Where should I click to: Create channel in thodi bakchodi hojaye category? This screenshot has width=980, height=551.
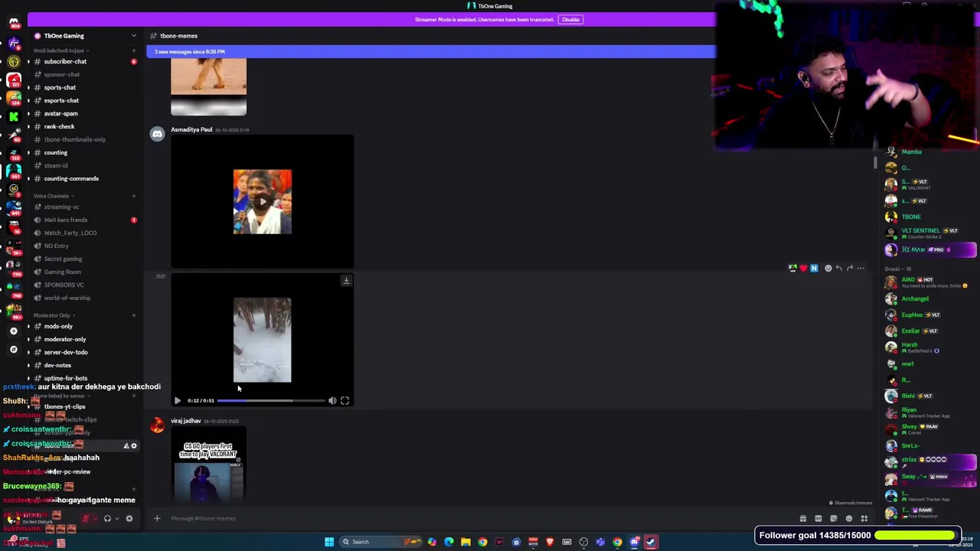(x=134, y=51)
